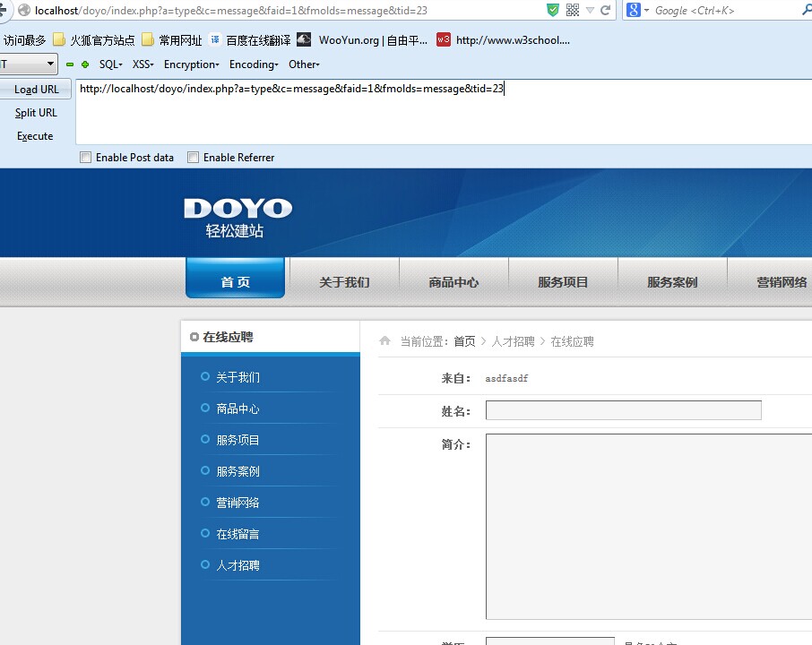Reload the page with the refresh icon
This screenshot has height=645, width=812.
(605, 10)
